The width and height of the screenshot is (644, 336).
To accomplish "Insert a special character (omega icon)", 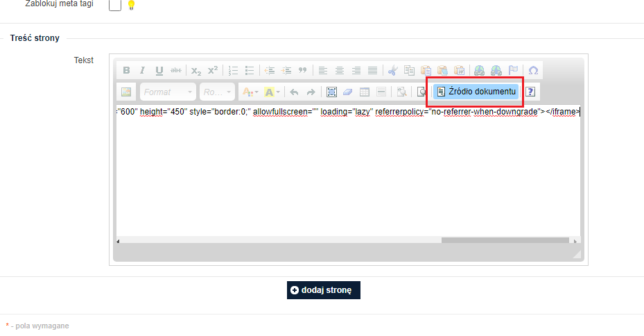I will pyautogui.click(x=533, y=70).
